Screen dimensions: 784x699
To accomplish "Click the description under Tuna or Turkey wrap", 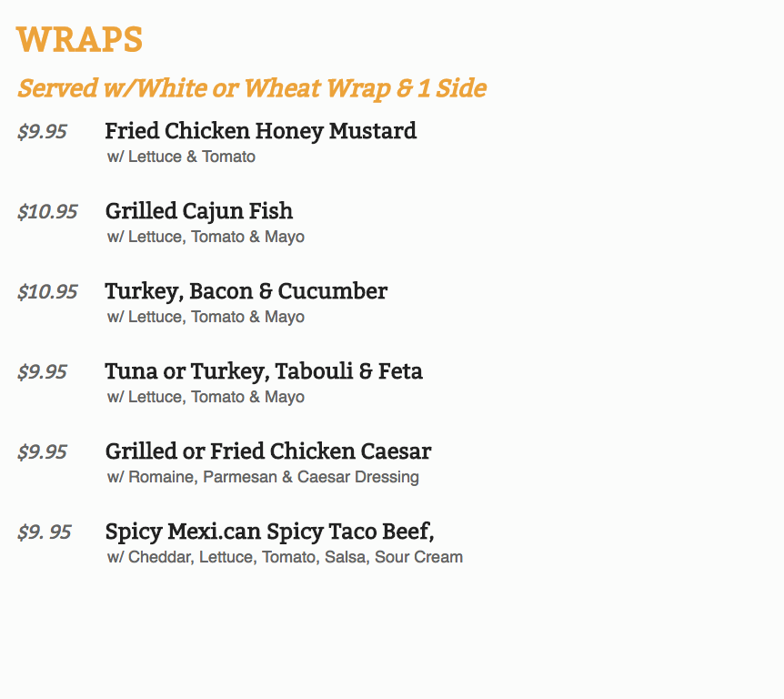I will pos(206,397).
